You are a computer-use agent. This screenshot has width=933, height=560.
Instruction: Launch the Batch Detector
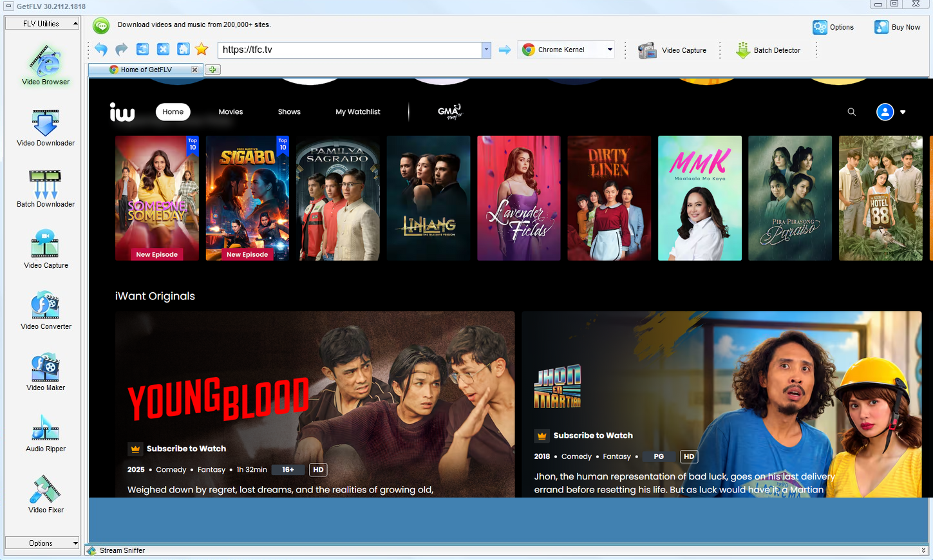click(768, 50)
